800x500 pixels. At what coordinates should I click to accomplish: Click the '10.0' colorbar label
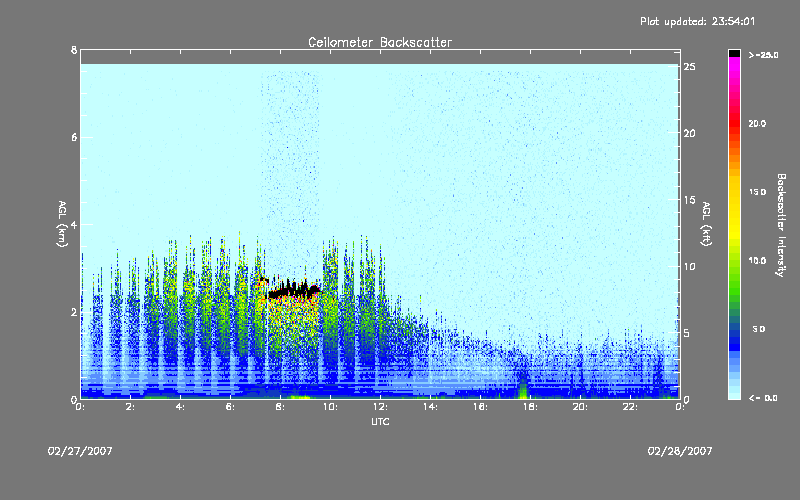coord(757,260)
